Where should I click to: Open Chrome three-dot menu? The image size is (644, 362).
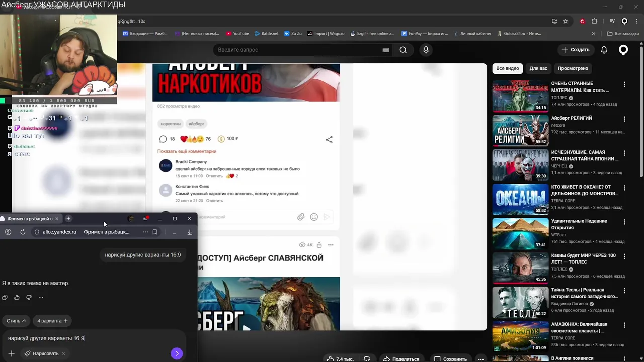[636, 21]
